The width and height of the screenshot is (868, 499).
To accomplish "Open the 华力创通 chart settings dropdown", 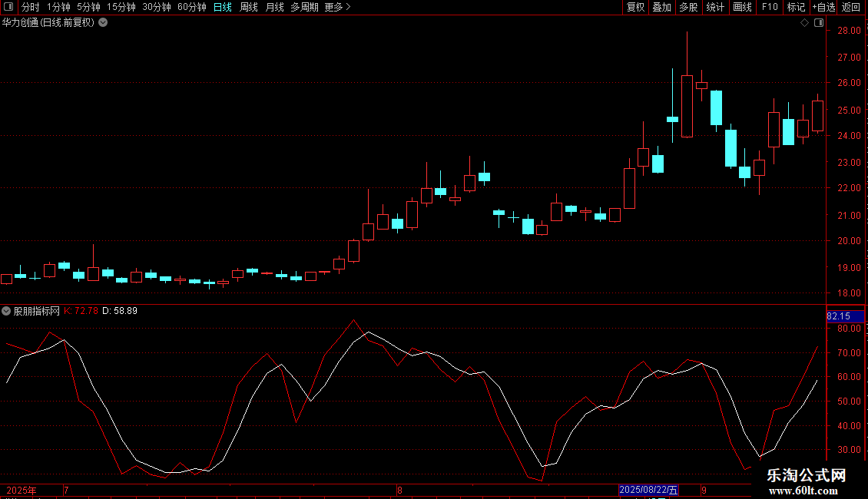I will click(103, 23).
